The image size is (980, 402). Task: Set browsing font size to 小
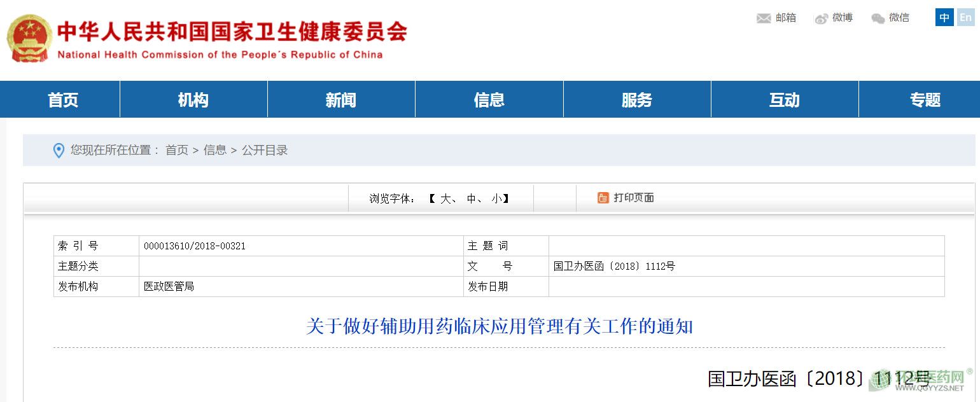click(496, 198)
